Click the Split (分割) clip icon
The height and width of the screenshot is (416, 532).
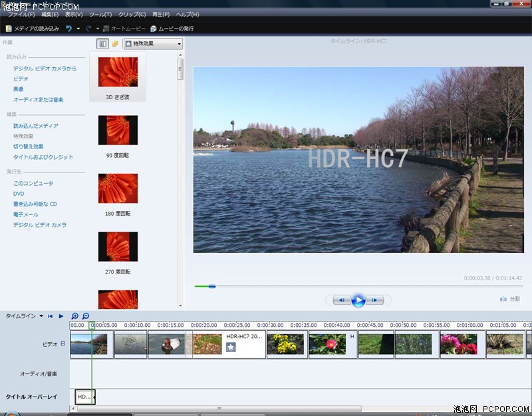[x=503, y=300]
